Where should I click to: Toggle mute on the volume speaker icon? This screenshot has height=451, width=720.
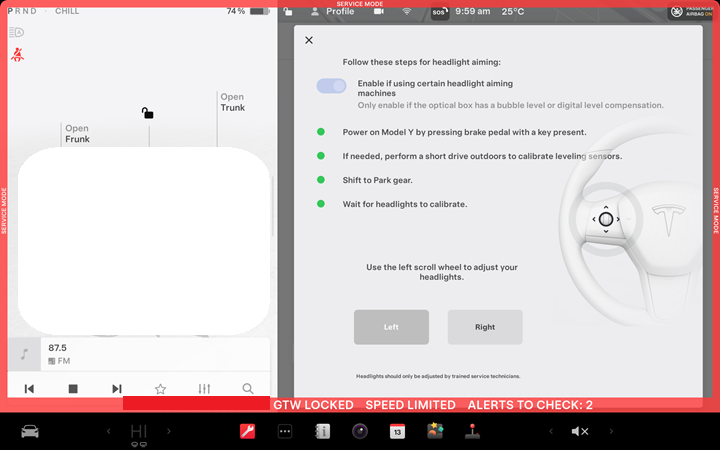579,431
